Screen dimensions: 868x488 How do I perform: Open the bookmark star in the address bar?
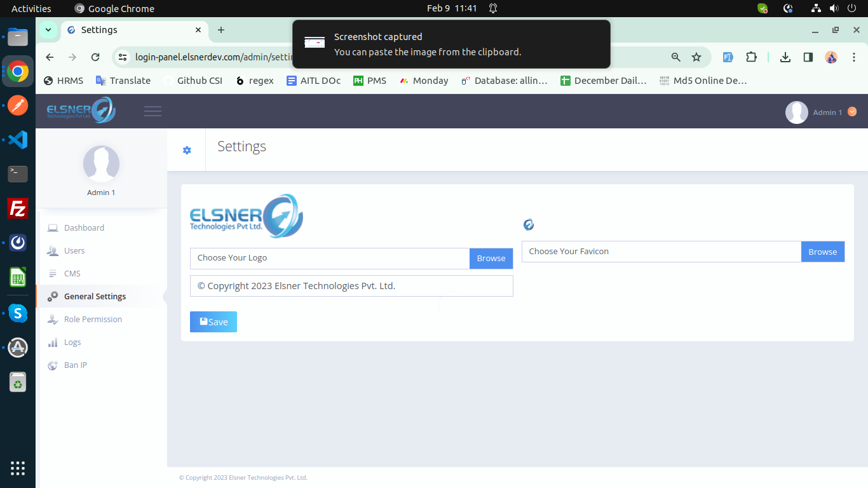click(696, 57)
